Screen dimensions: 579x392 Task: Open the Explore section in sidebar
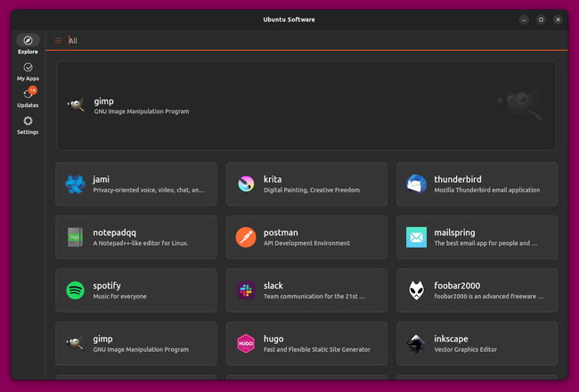pos(28,45)
